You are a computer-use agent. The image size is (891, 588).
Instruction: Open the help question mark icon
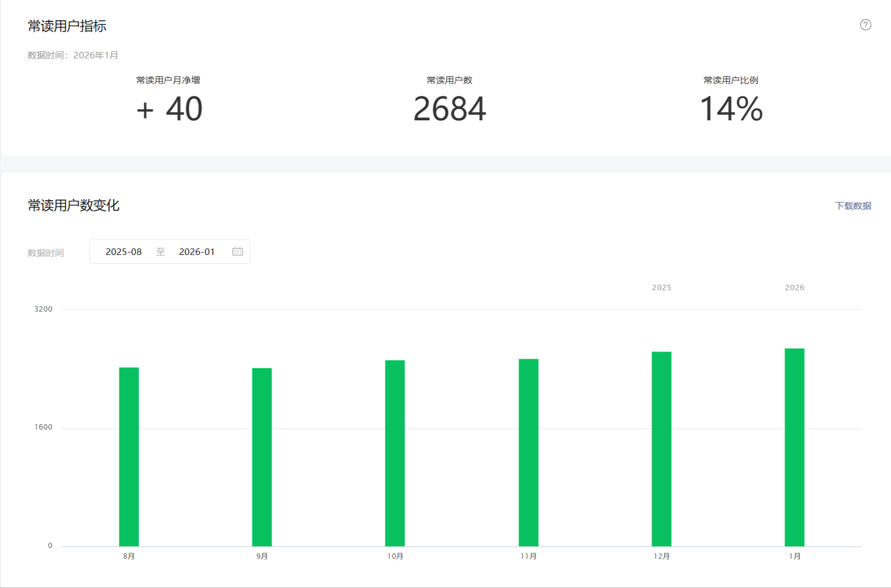click(865, 25)
